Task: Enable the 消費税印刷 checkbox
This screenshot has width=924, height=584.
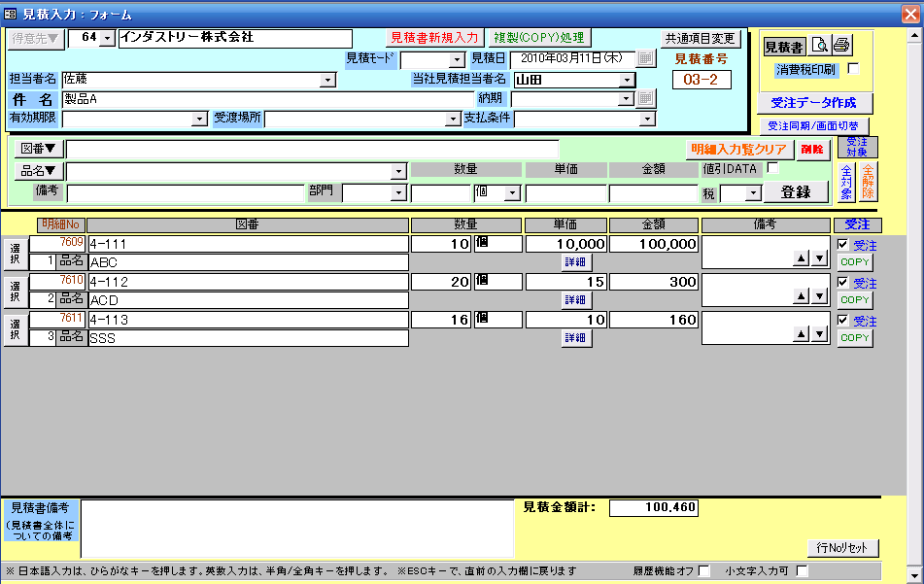Action: 853,69
